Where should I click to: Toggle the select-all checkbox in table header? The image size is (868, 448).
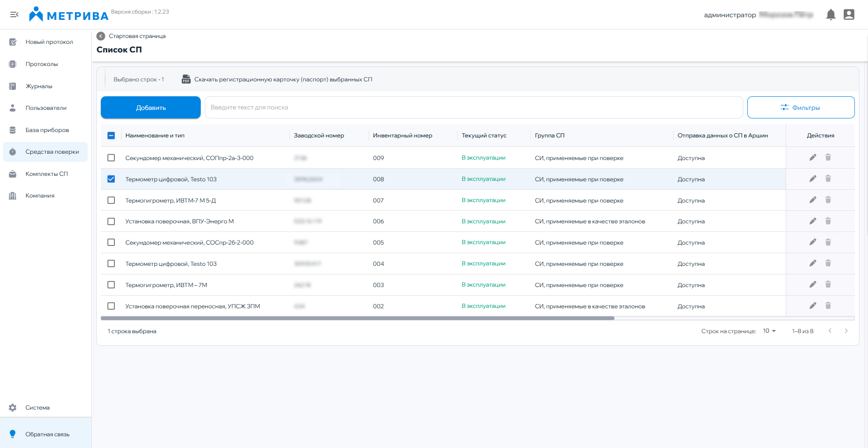pyautogui.click(x=111, y=136)
